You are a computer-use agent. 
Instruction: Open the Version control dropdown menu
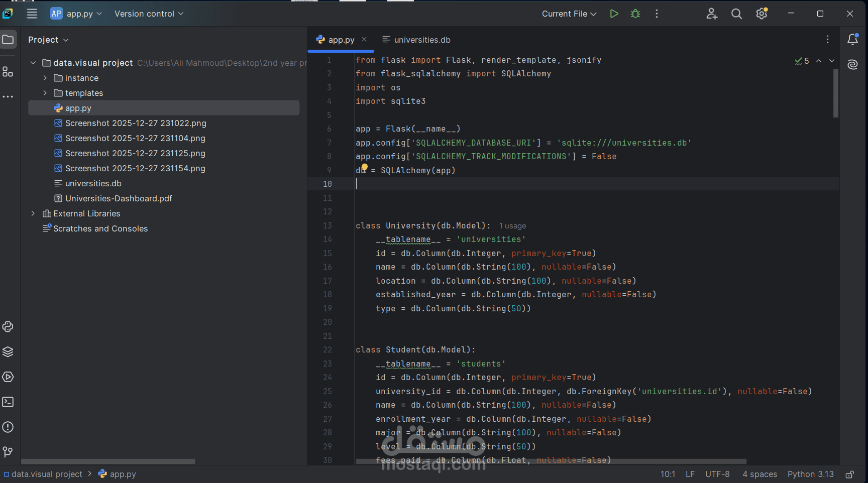click(x=149, y=14)
